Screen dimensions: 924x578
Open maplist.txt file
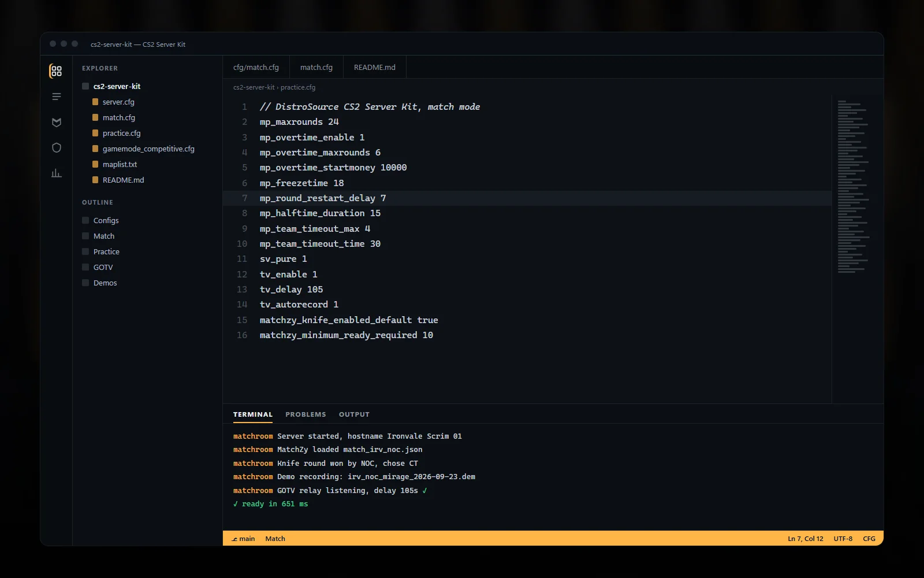coord(120,164)
